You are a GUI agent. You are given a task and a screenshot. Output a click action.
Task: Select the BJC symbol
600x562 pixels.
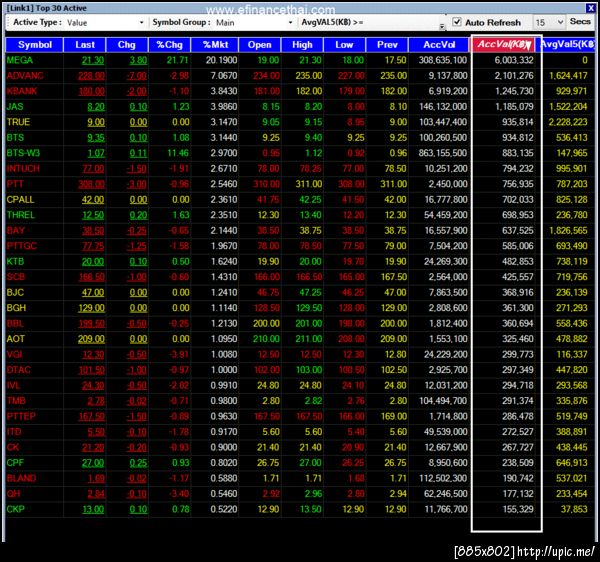click(x=15, y=293)
